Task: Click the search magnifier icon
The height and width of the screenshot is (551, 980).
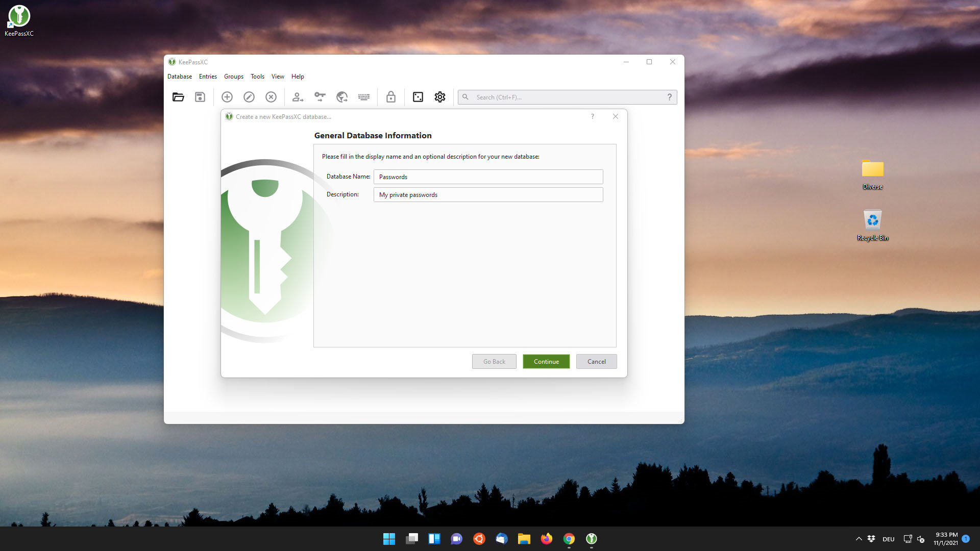Action: coord(465,97)
